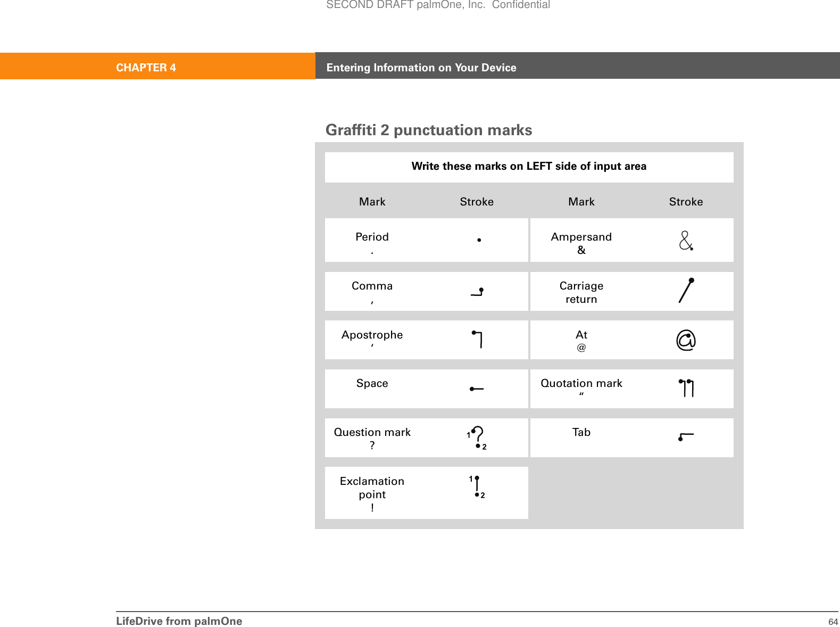Click the 'At' mark label
The image size is (840, 627).
581,335
